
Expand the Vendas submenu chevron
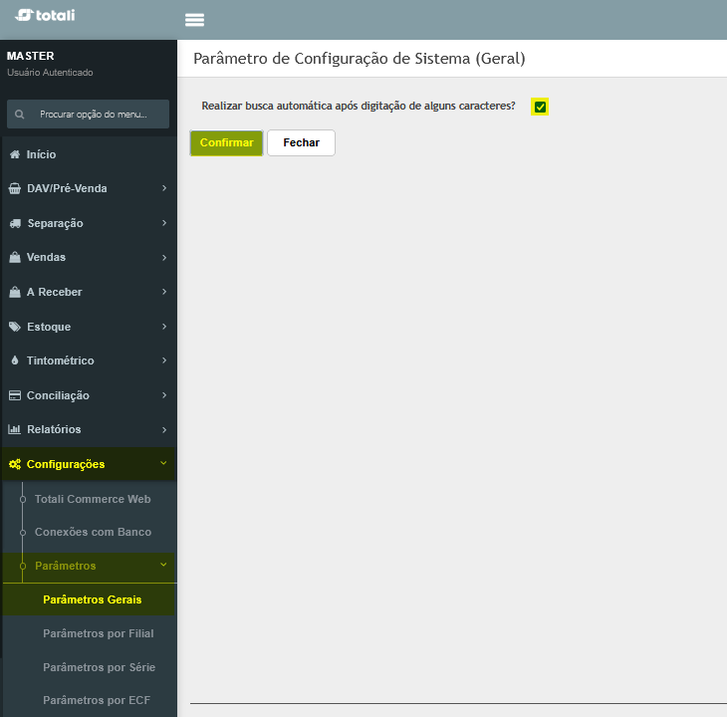coord(164,257)
